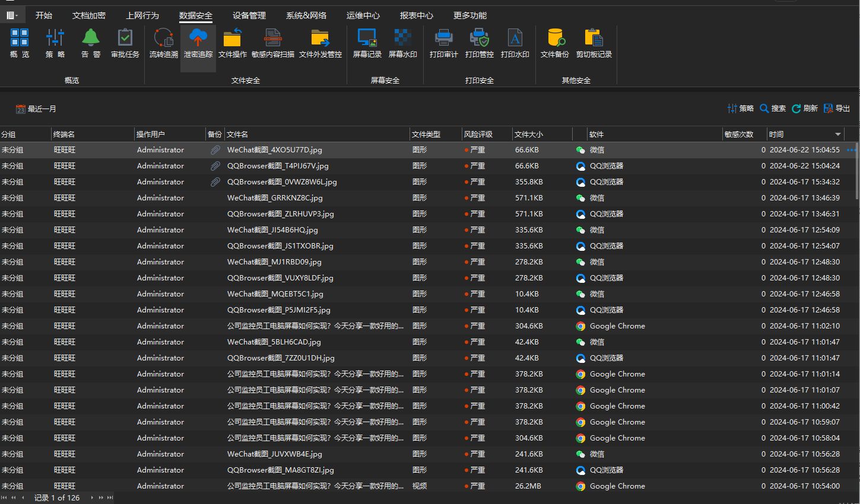Click the vertical scrollbar of the table
Screen dimensions: 860x504
tap(857, 172)
